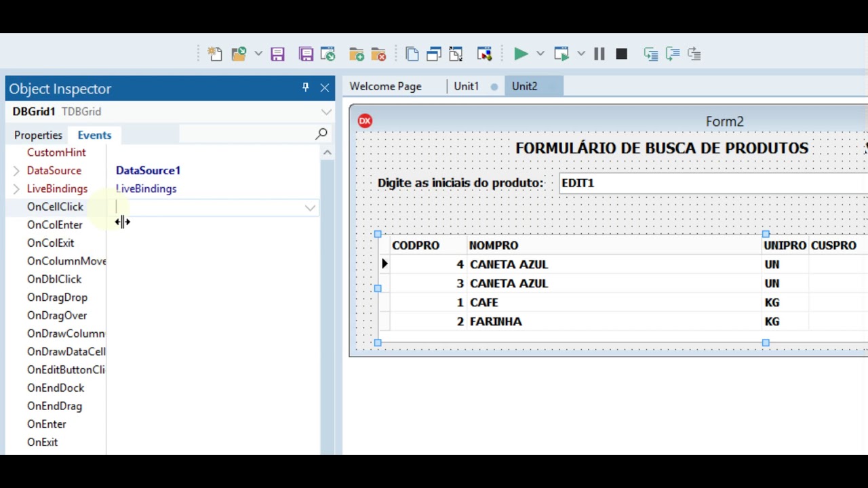Open the DBGrid1 component selector dropdown
The image size is (868, 488).
(x=326, y=112)
